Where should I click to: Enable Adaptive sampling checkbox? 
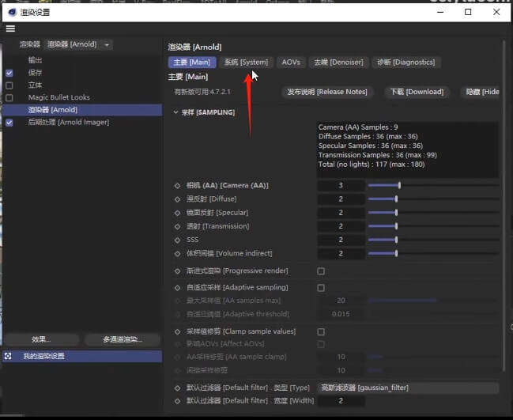click(321, 288)
